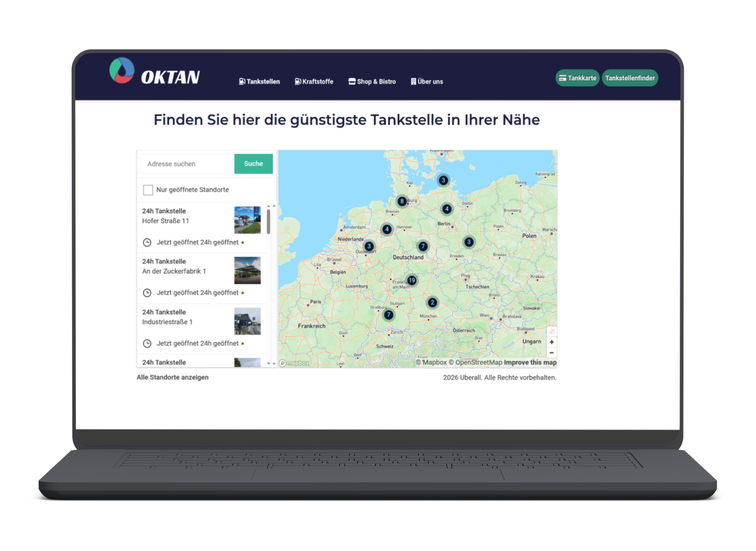Follow the Improve this map link

[x=530, y=362]
